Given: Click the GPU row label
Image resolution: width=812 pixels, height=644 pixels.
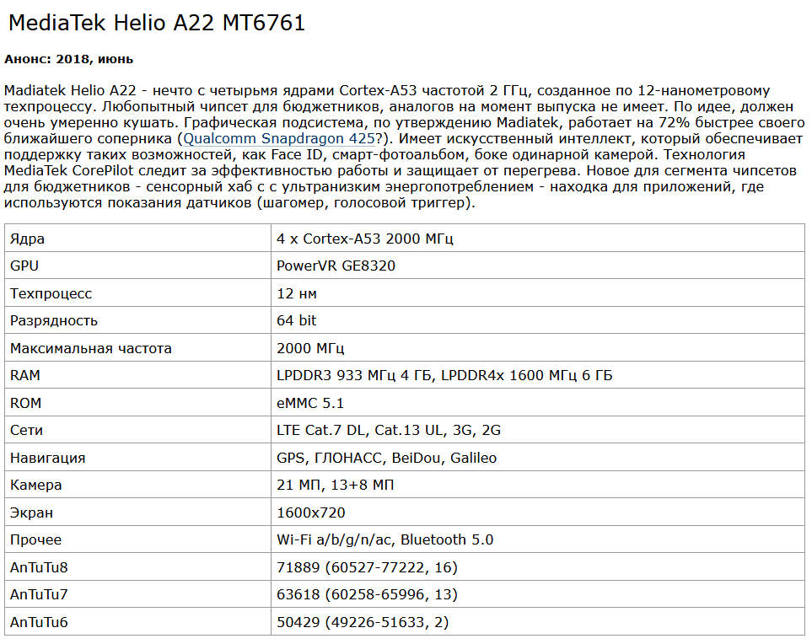Looking at the screenshot, I should pyautogui.click(x=24, y=266).
